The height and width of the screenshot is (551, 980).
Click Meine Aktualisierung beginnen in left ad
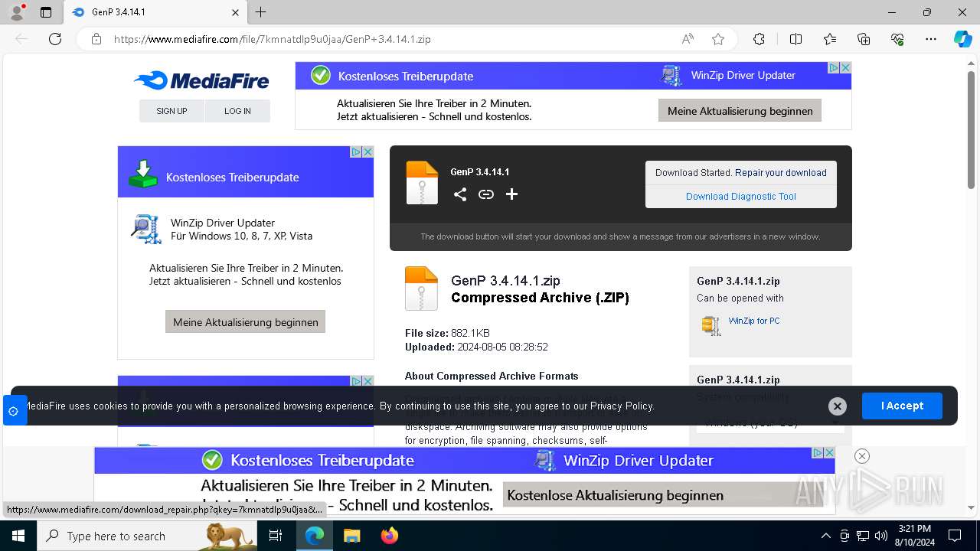[x=246, y=322]
